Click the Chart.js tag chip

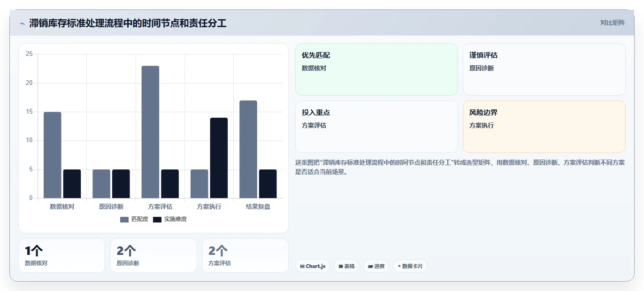313,266
